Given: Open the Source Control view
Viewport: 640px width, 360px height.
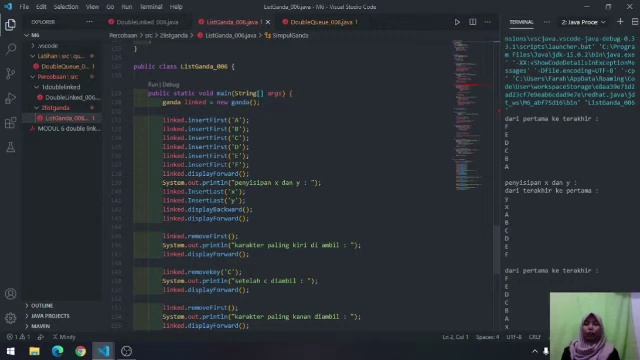Looking at the screenshot, I should pos(11,74).
